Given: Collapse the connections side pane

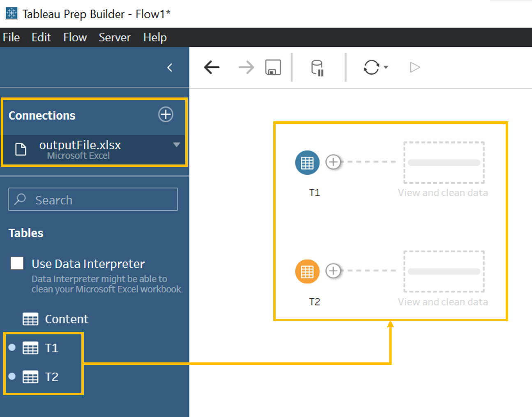Looking at the screenshot, I should tap(170, 67).
